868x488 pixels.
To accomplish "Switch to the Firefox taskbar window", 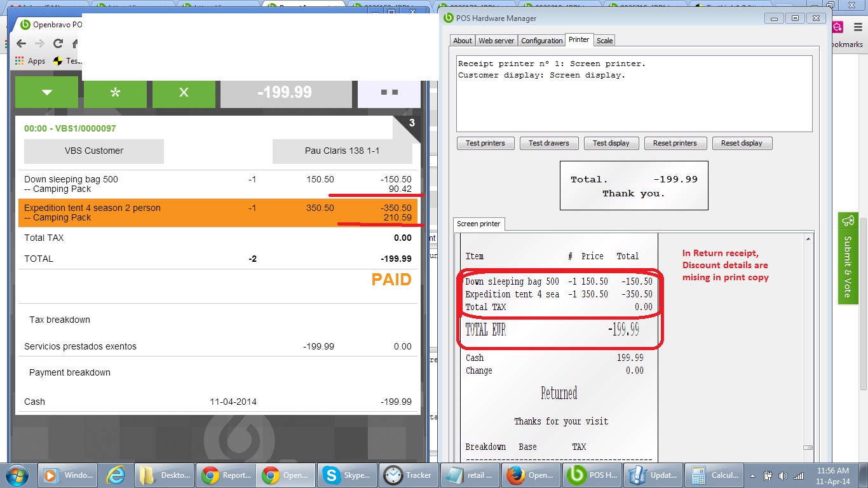I will [531, 475].
